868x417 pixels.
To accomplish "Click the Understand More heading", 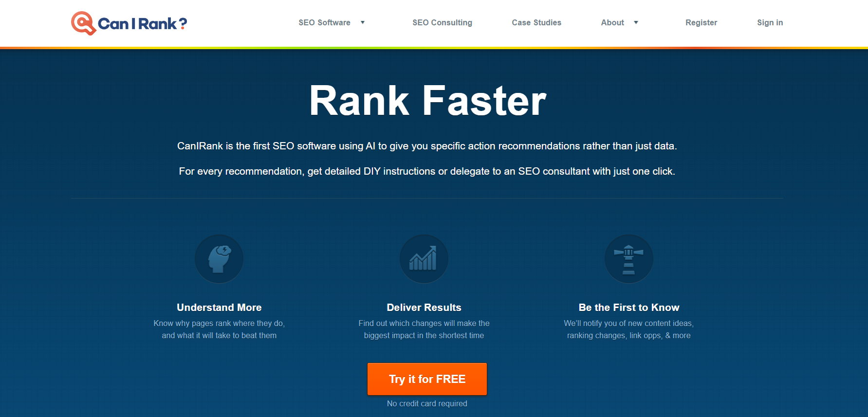I will click(219, 308).
